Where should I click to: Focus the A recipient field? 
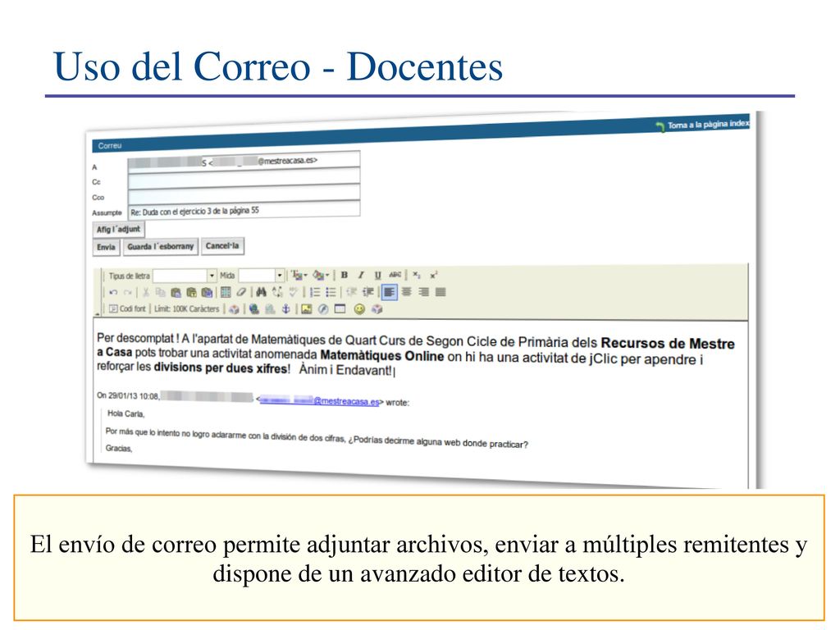click(x=244, y=162)
